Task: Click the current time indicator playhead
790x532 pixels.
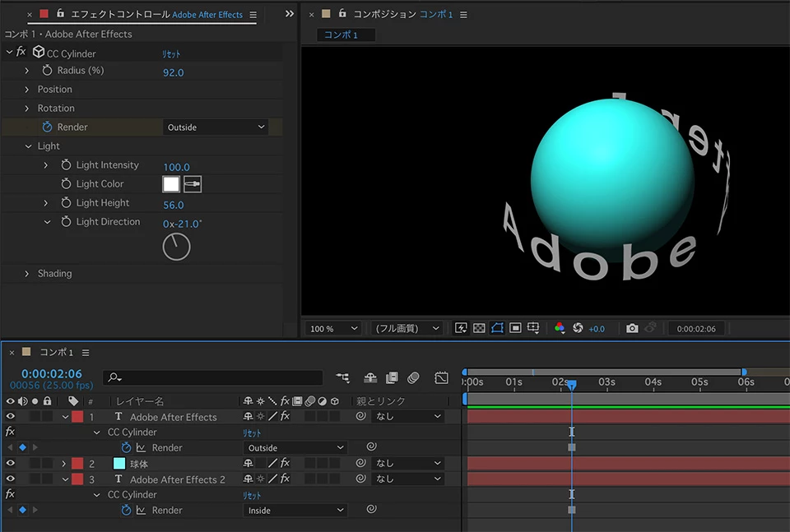Action: click(x=571, y=385)
